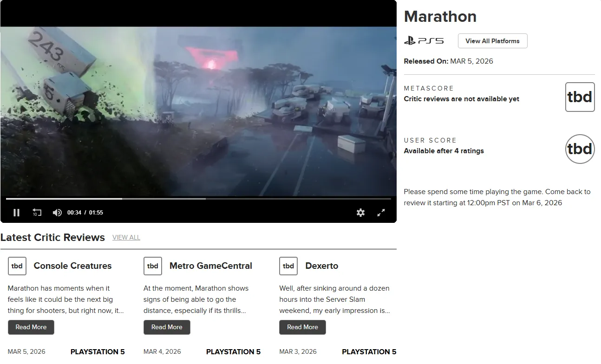Click the video timestamp 00:34 / 01:55
The width and height of the screenshot is (601, 364).
[85, 213]
